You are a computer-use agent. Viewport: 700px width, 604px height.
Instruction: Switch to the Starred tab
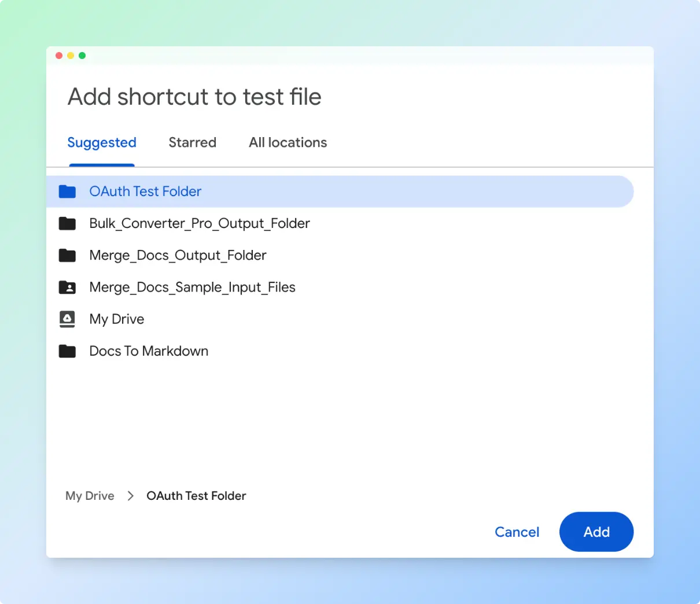click(192, 142)
